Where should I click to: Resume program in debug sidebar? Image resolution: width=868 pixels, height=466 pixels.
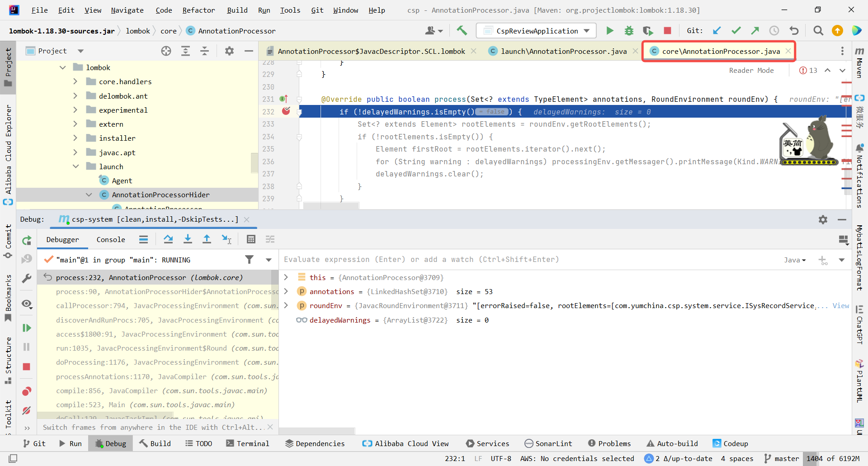pyautogui.click(x=27, y=328)
